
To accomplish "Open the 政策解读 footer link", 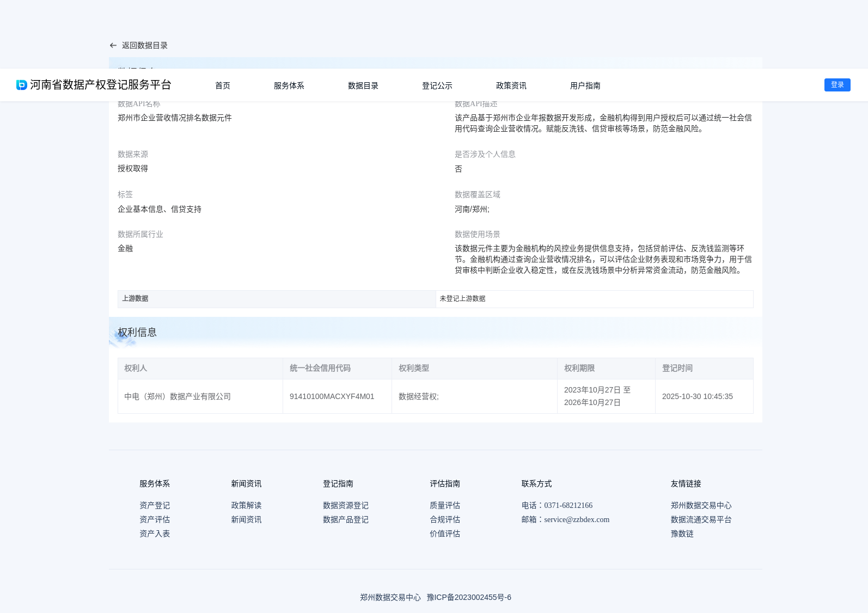I will click(246, 506).
